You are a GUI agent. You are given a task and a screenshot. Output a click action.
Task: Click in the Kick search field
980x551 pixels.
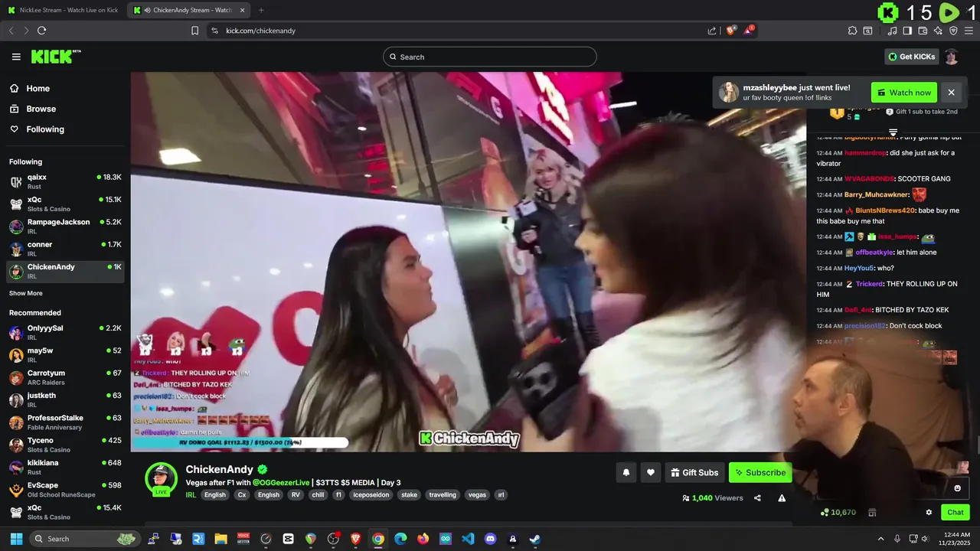[x=490, y=57]
